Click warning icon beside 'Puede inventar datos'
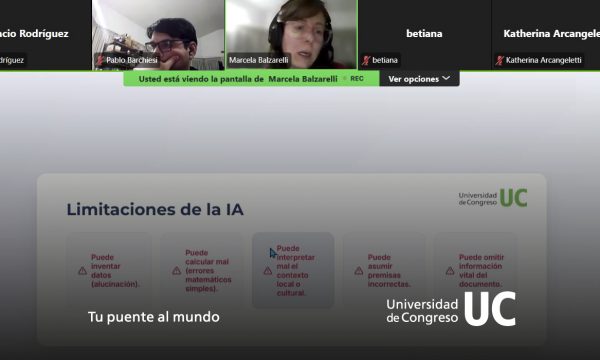Viewport: 600px width, 360px height. 82,271
